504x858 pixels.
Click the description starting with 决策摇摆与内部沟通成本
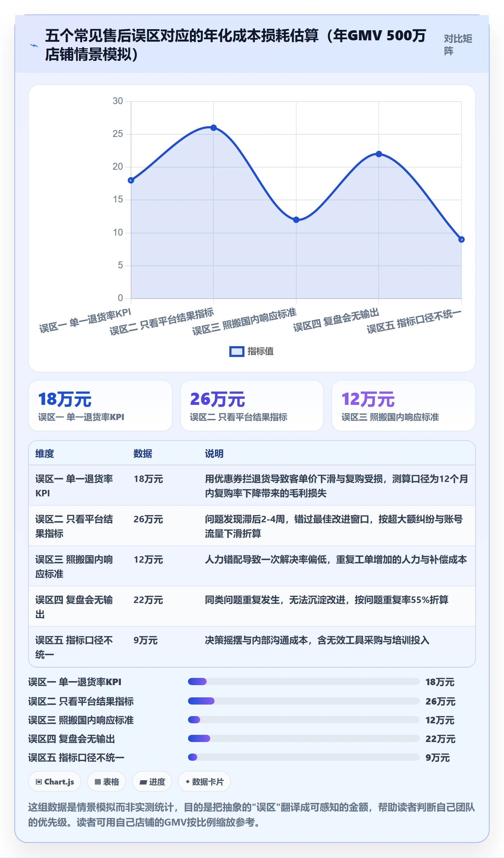317,640
